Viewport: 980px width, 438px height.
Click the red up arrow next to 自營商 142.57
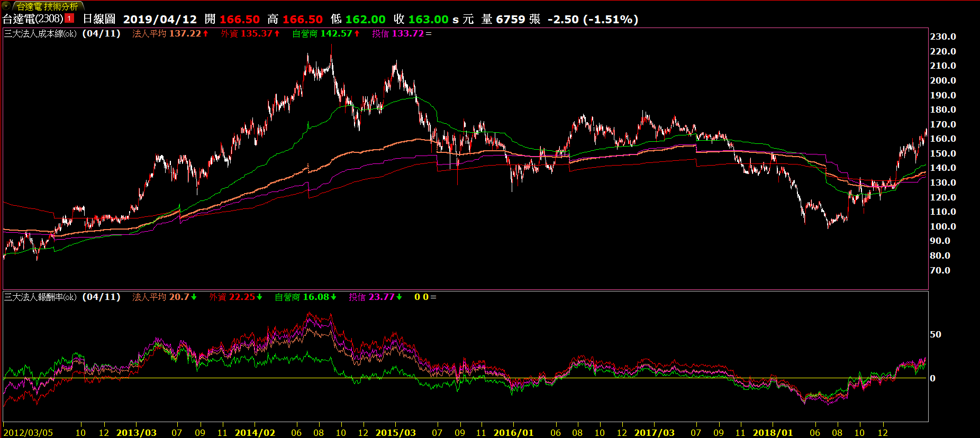coord(357,33)
